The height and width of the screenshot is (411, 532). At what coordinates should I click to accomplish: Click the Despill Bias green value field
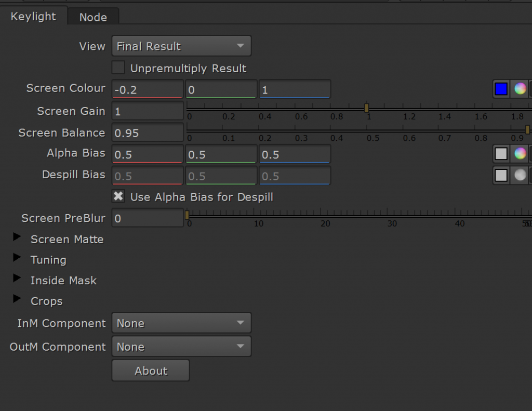pos(221,176)
